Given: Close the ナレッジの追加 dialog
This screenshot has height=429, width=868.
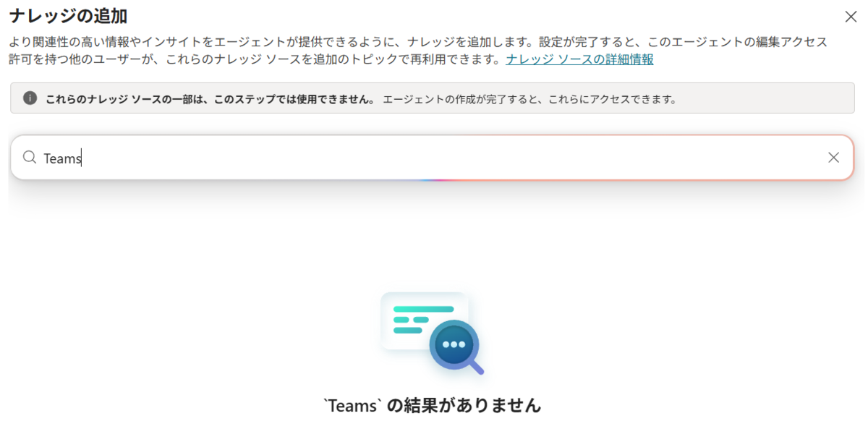Looking at the screenshot, I should 851,17.
